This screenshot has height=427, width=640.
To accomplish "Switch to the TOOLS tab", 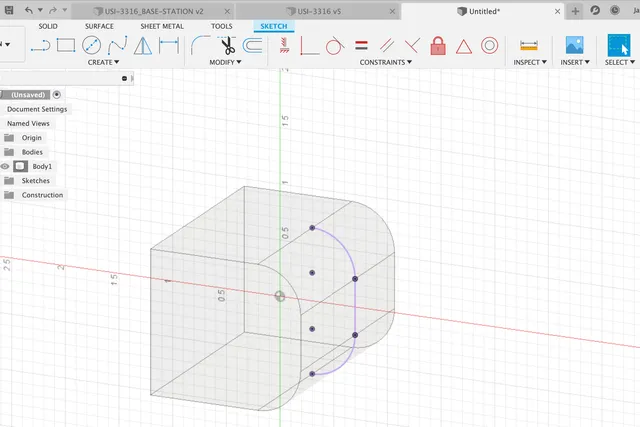I will pyautogui.click(x=222, y=26).
